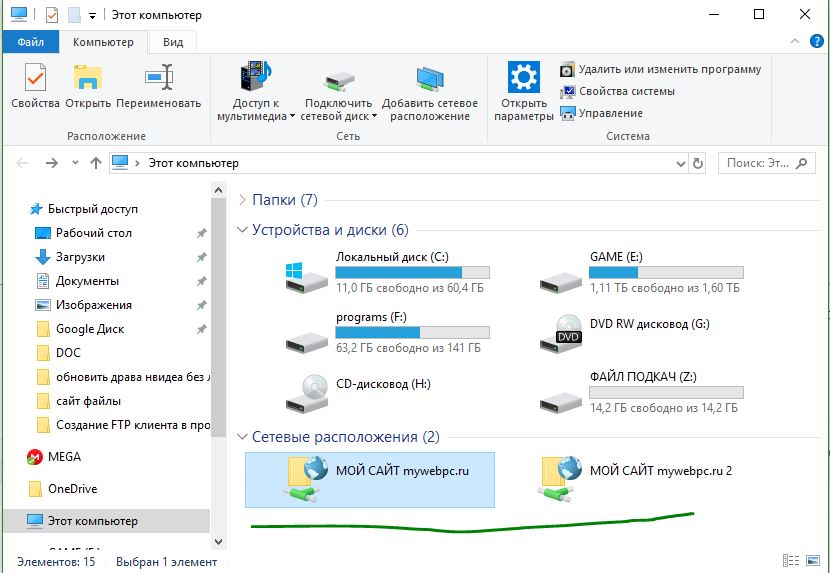Screen dimensions: 830x573
Task: Select the DVD RW drive (G:) icon
Action: [x=561, y=334]
